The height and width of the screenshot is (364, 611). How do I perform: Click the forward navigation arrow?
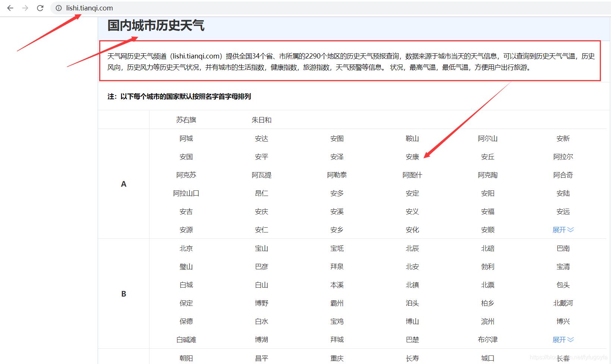pyautogui.click(x=25, y=8)
